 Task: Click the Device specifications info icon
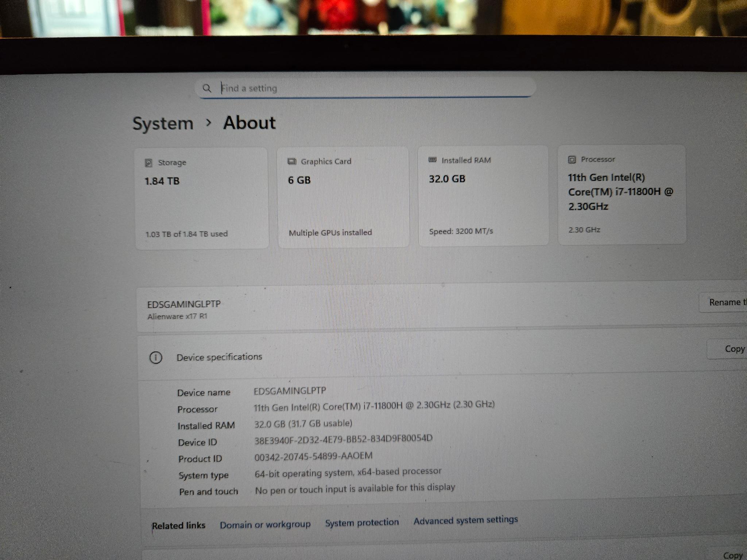tap(156, 358)
